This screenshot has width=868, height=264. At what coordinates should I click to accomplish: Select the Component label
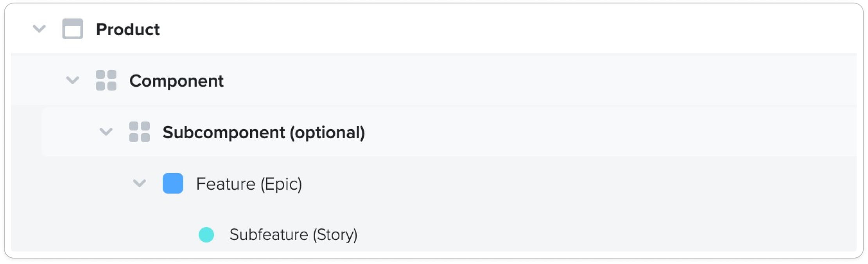pos(176,81)
